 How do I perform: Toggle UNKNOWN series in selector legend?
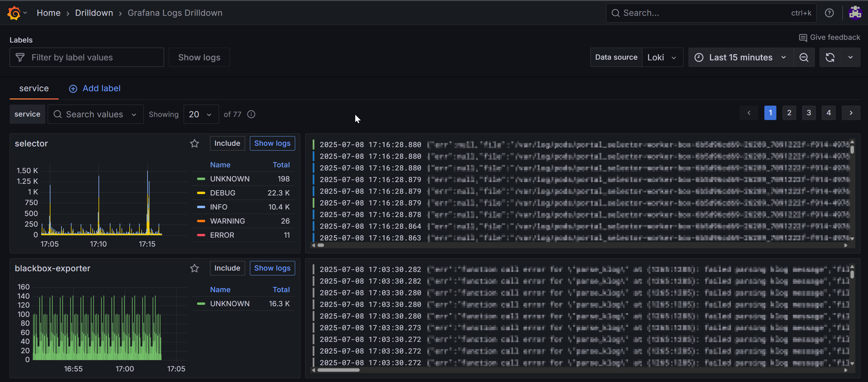coord(230,179)
